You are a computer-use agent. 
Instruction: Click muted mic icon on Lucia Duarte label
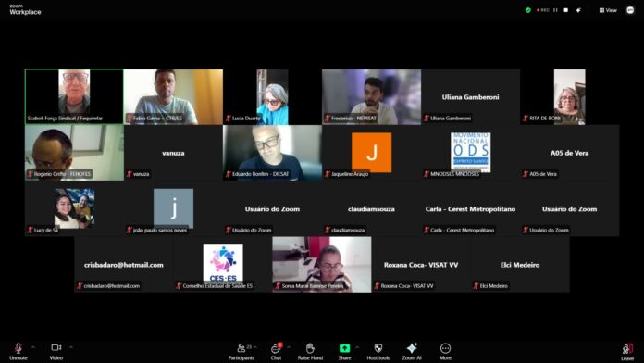tap(229, 118)
